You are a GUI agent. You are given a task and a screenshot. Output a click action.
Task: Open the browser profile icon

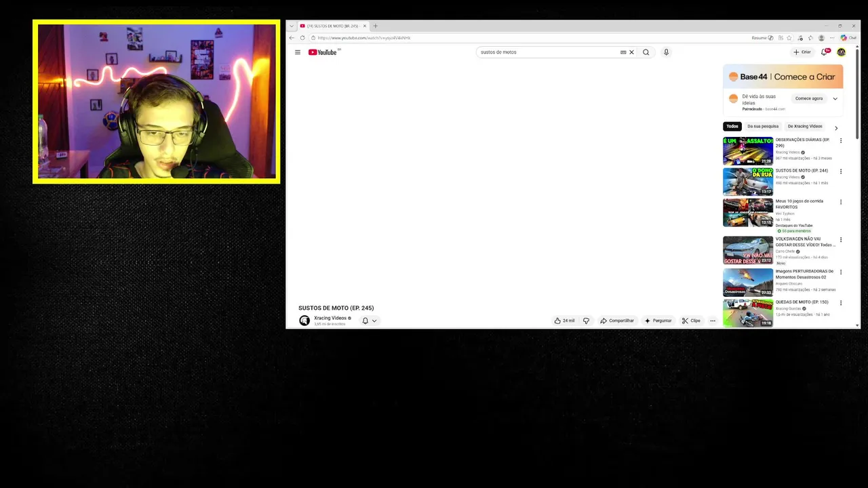click(x=822, y=38)
